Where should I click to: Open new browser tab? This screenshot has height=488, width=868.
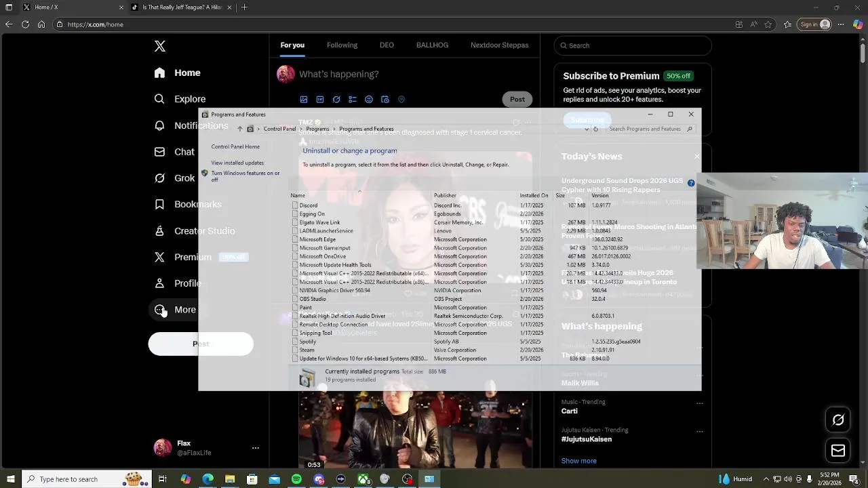pos(244,7)
